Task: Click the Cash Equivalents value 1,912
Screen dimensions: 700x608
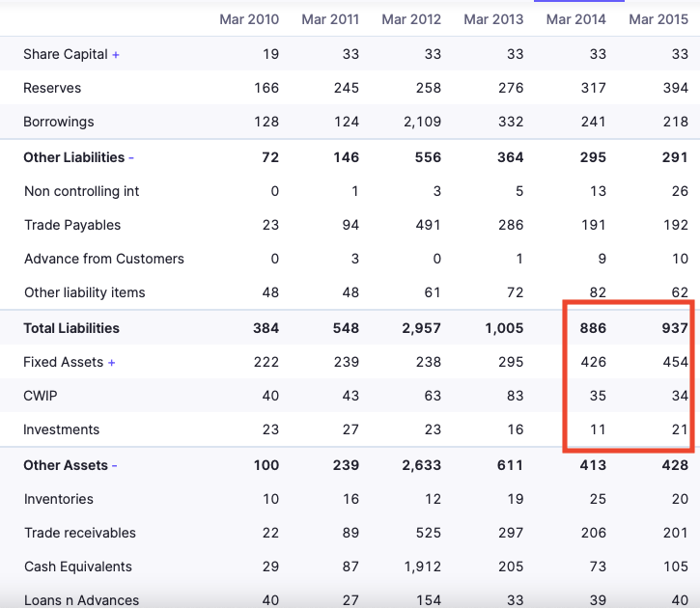Action: 423,567
